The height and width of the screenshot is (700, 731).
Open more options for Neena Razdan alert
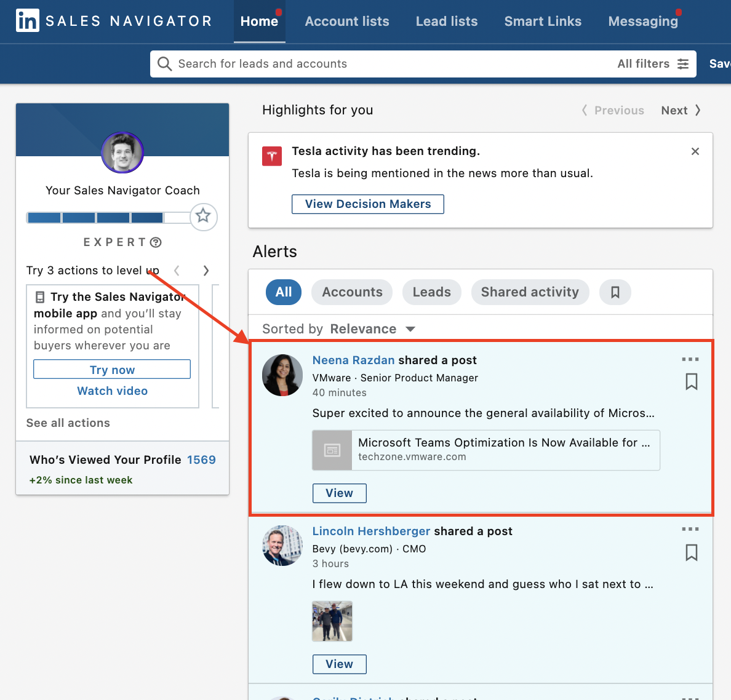[x=690, y=359]
